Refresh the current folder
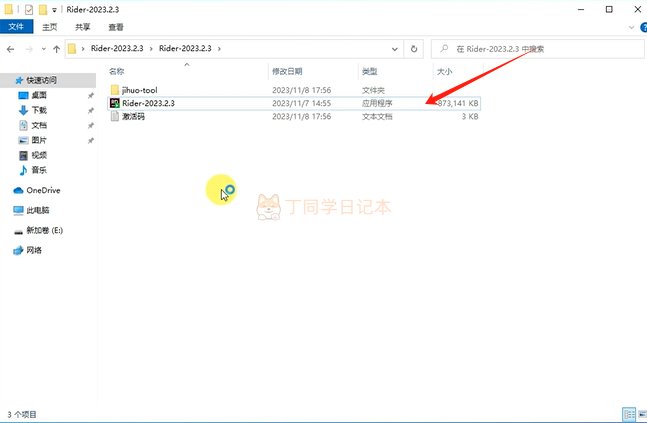 point(413,49)
